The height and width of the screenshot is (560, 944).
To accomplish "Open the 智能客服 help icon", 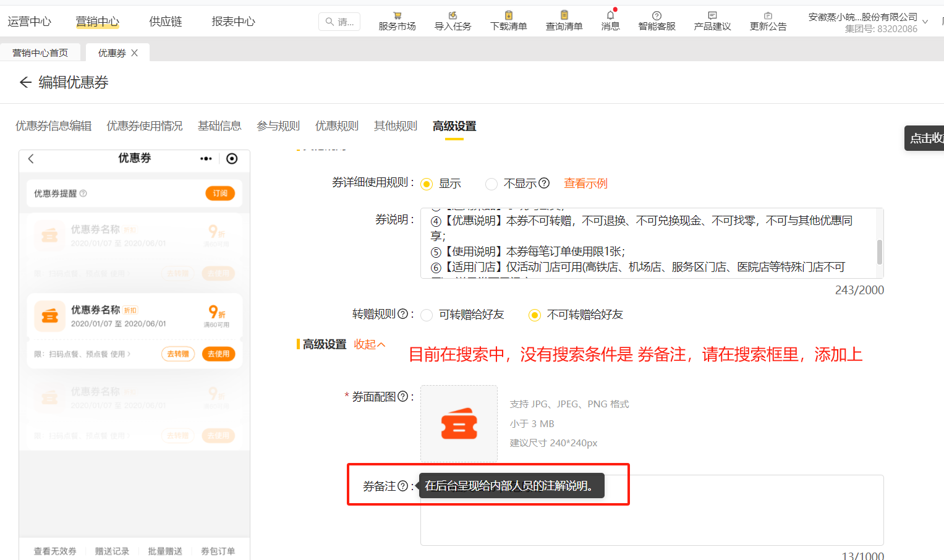I will click(x=657, y=15).
